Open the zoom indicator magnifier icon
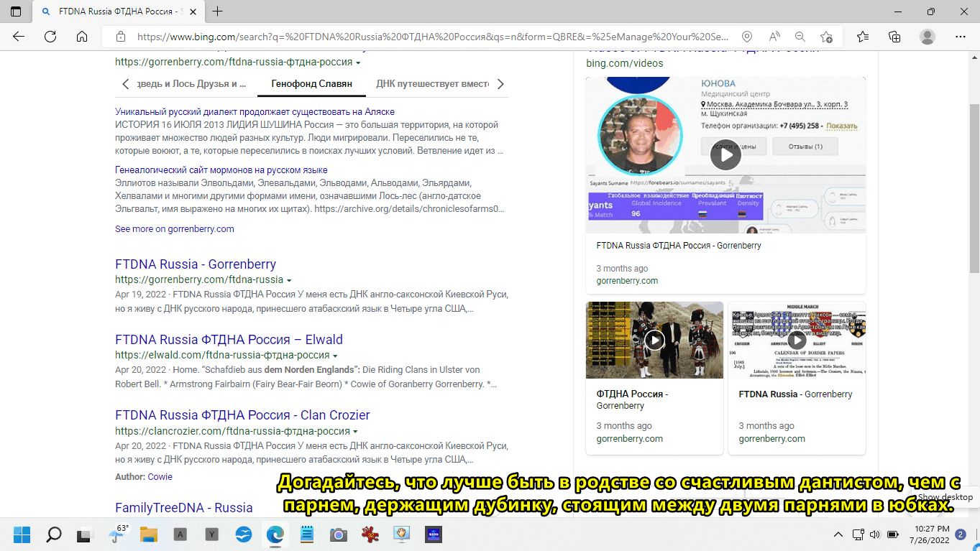Screen dimensions: 980x551 coord(800,37)
